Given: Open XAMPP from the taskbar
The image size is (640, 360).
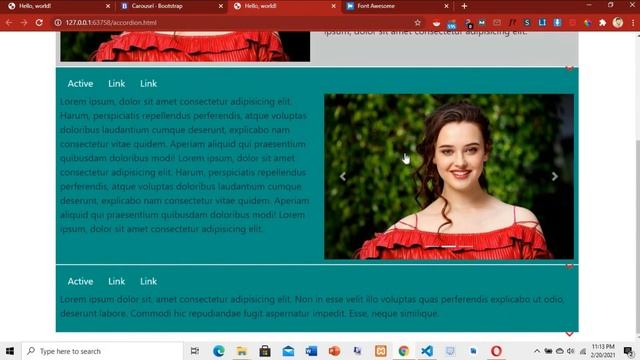Looking at the screenshot, I should 380,351.
